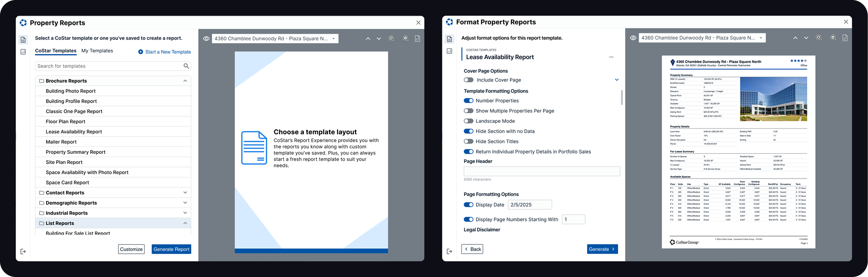Viewport: 868px width, 277px height.
Task: Toggle Return Individual Property Details in Portfolio Sales
Action: click(468, 152)
